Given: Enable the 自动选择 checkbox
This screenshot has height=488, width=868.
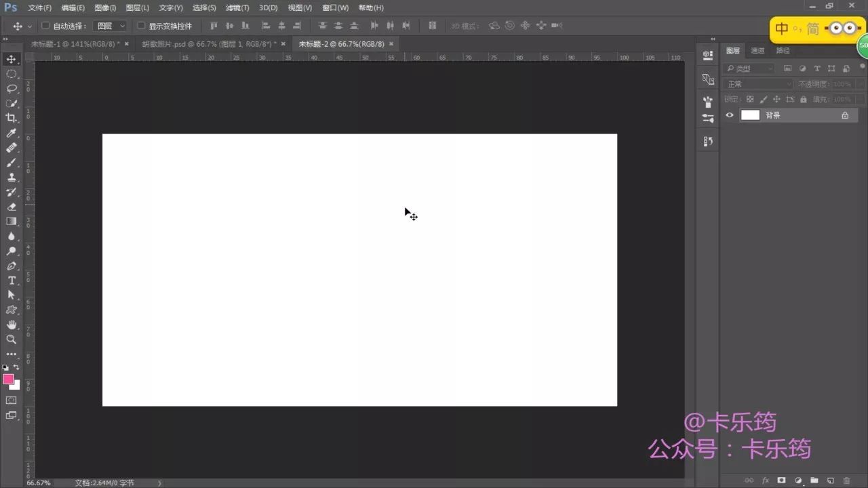Looking at the screenshot, I should [x=46, y=26].
